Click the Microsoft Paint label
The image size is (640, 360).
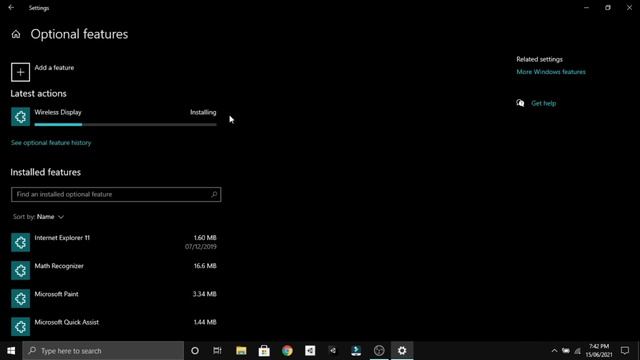56,294
